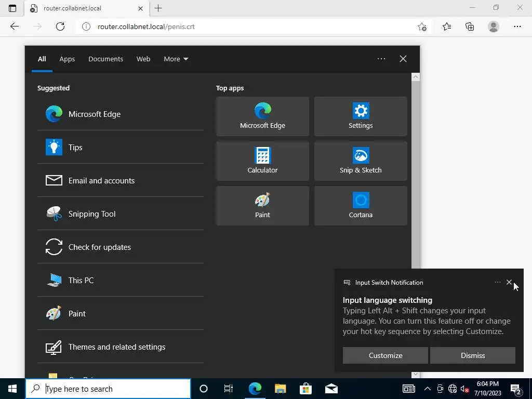
Task: Open Microsoft Edge from the taskbar
Action: click(x=255, y=389)
